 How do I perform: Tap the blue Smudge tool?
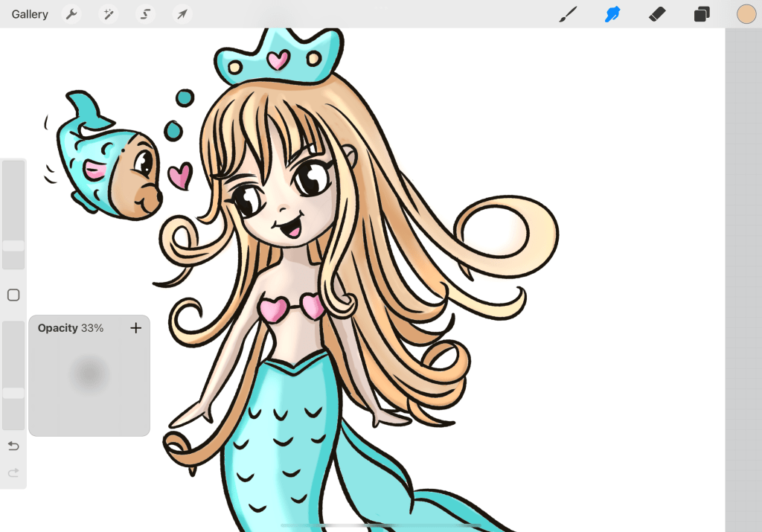(x=612, y=14)
